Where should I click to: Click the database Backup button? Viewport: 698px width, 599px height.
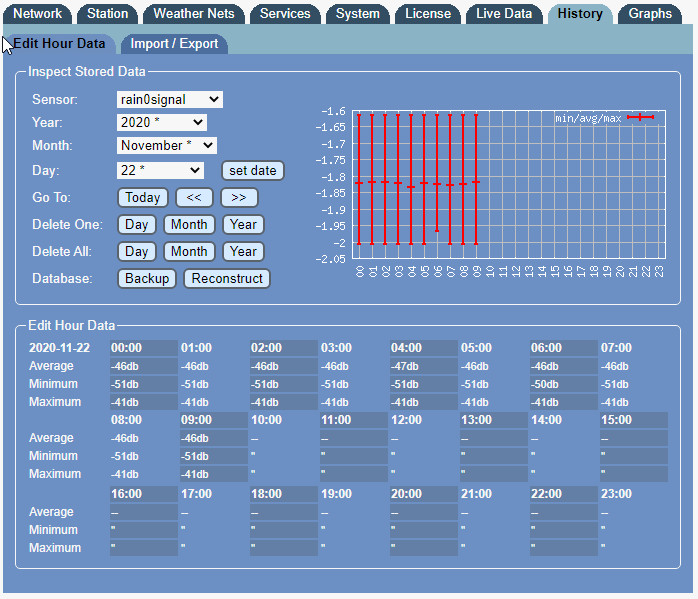[147, 279]
